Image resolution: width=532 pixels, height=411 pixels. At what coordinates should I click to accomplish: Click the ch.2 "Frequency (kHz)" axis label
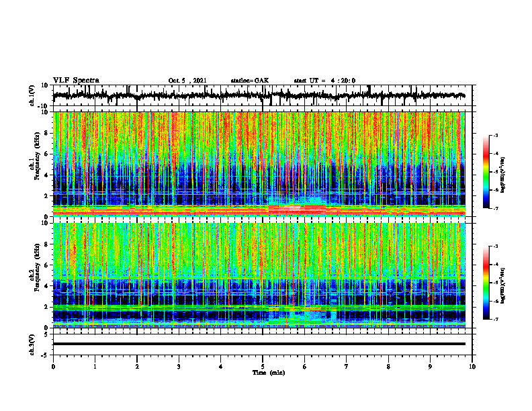click(37, 267)
